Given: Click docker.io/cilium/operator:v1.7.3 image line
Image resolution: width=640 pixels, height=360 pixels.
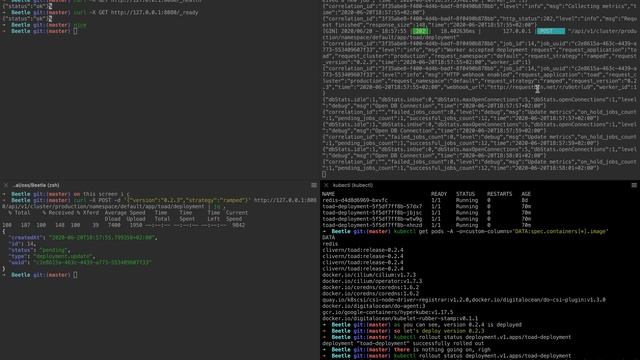Looking at the screenshot, I should tap(372, 281).
